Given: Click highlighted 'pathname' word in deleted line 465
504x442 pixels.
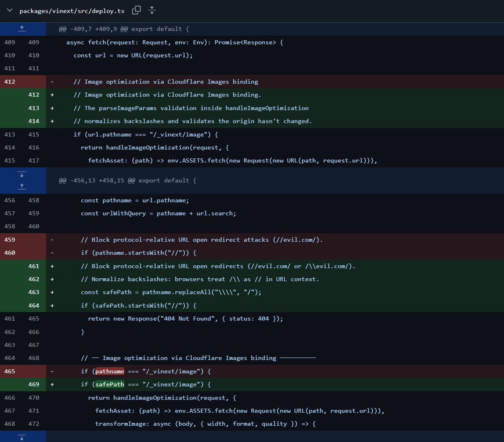Looking at the screenshot, I should tap(110, 371).
